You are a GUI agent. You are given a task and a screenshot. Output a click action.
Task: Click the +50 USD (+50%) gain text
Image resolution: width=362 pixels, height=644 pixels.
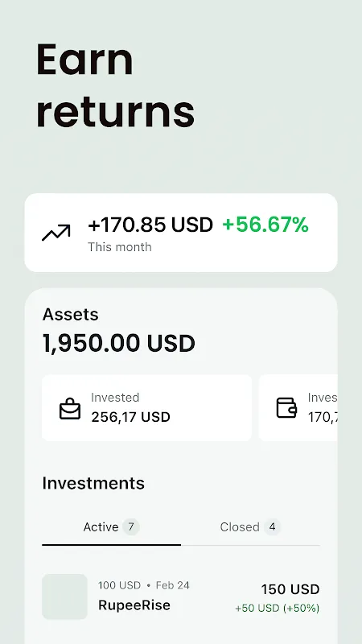(x=278, y=608)
